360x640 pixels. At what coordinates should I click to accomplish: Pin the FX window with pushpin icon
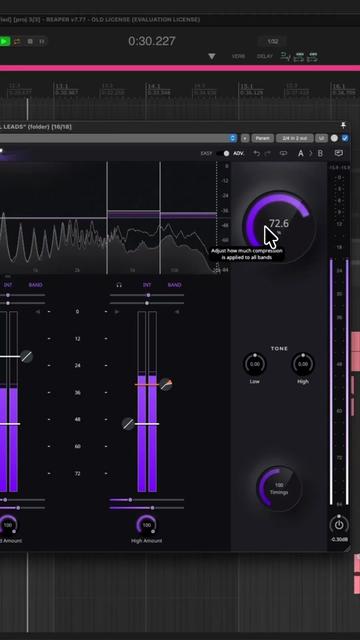[x=343, y=125]
